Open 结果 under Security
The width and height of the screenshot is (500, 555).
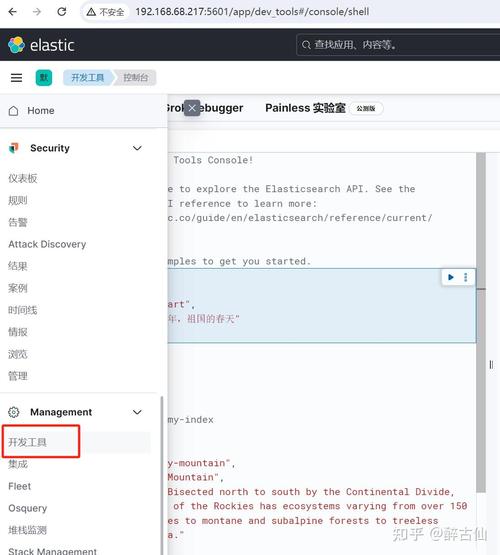(18, 266)
